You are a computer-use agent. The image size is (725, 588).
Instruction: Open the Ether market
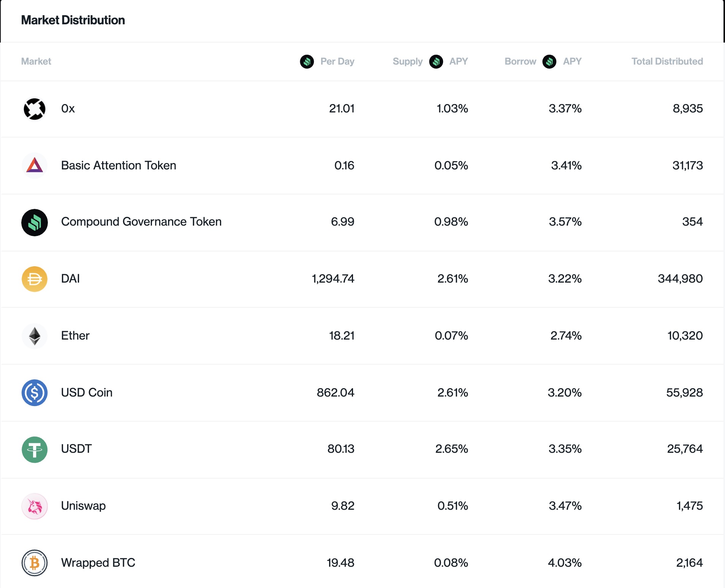click(362, 336)
